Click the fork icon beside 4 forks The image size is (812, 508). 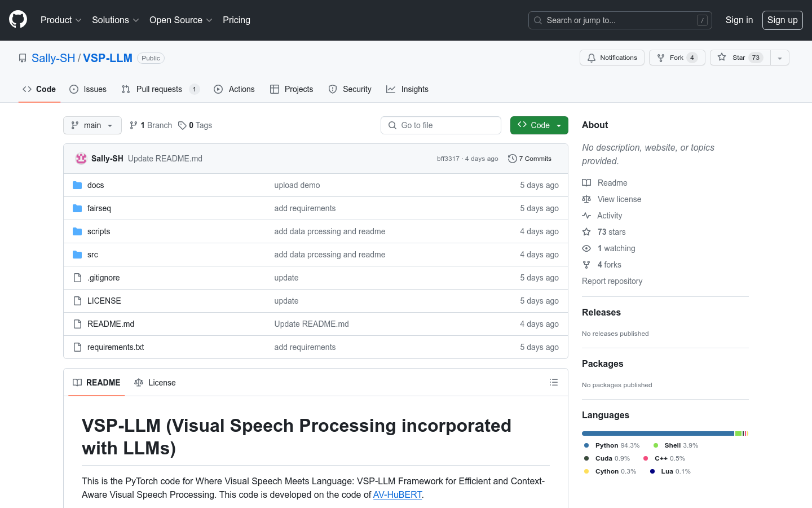point(586,265)
